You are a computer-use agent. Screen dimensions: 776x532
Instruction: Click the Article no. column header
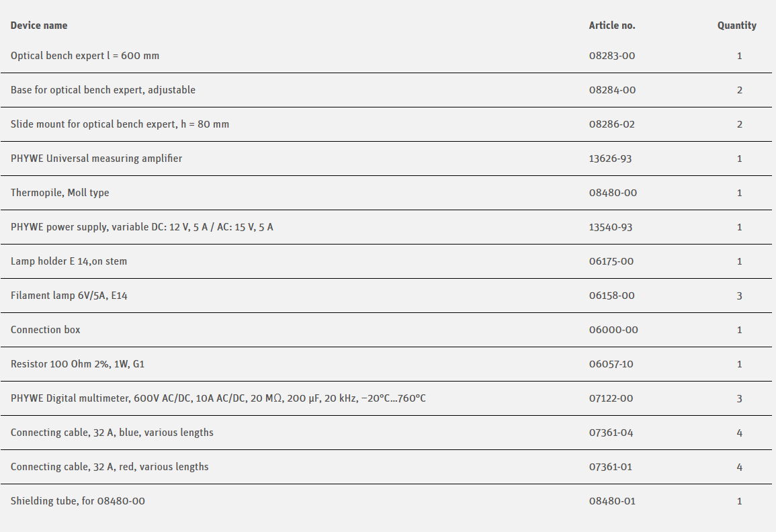611,26
